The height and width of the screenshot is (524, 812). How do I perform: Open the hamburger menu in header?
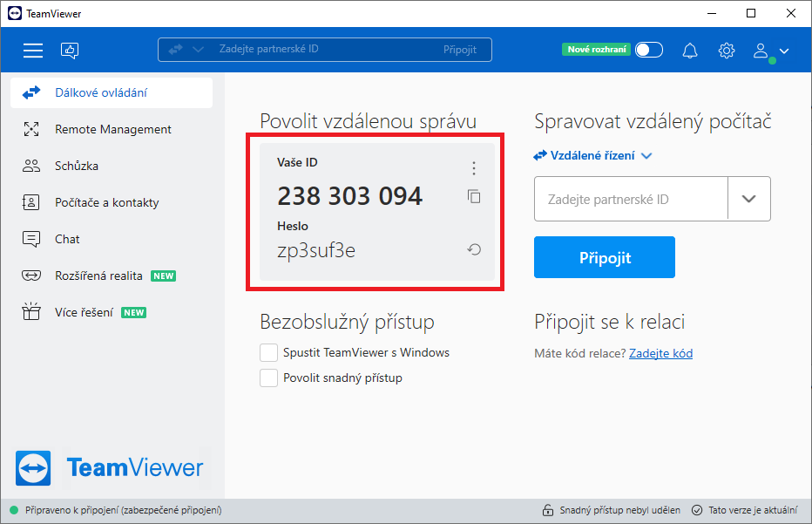coord(33,51)
